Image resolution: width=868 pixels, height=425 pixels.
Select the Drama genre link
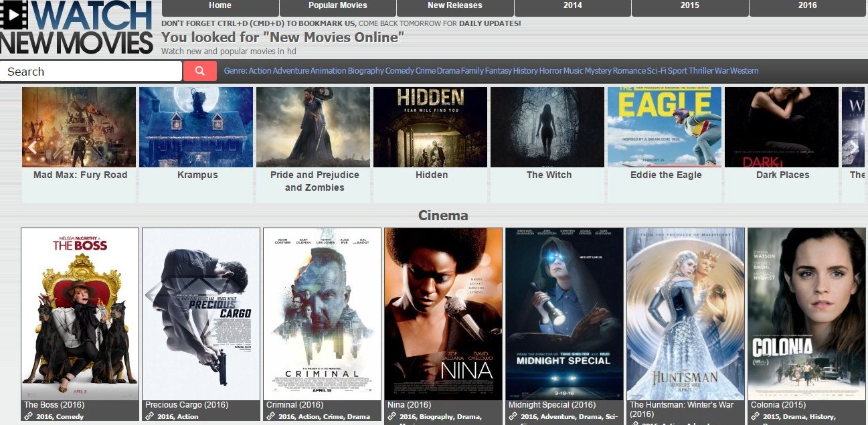click(448, 71)
